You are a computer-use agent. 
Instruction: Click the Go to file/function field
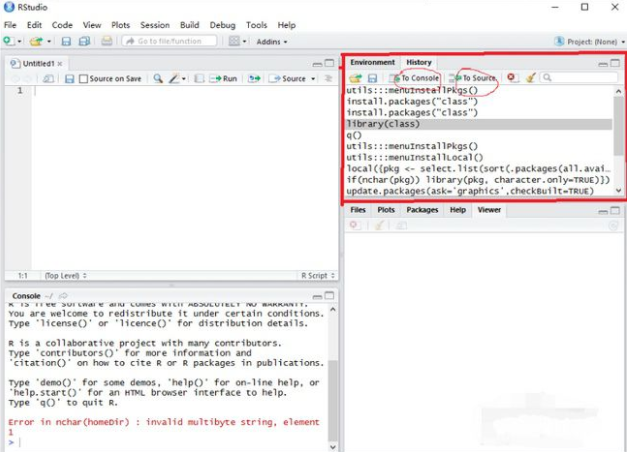click(170, 41)
